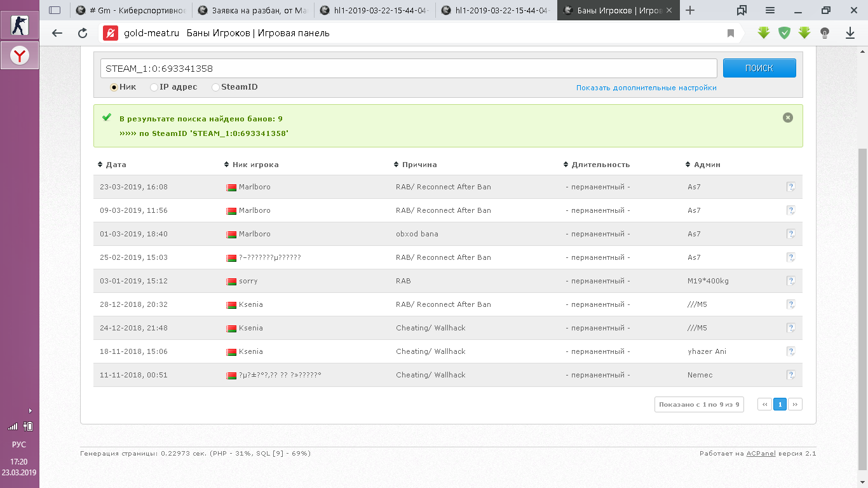Open Yandex Browser taskbar icon
The height and width of the screenshot is (488, 868).
[20, 56]
